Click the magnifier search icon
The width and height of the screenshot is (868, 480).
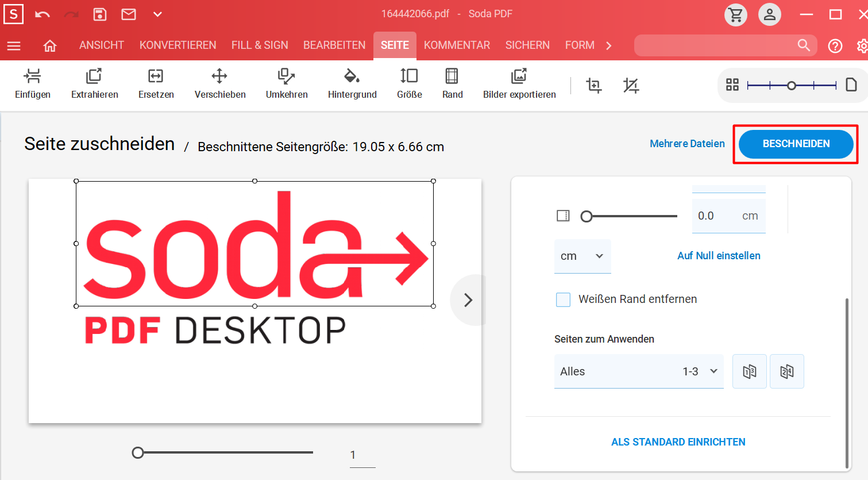(x=804, y=45)
